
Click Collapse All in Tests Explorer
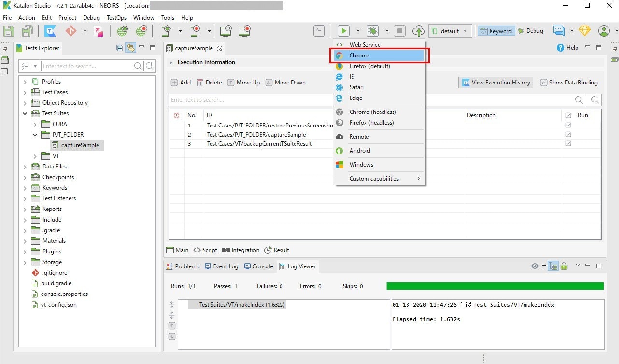pyautogui.click(x=120, y=48)
